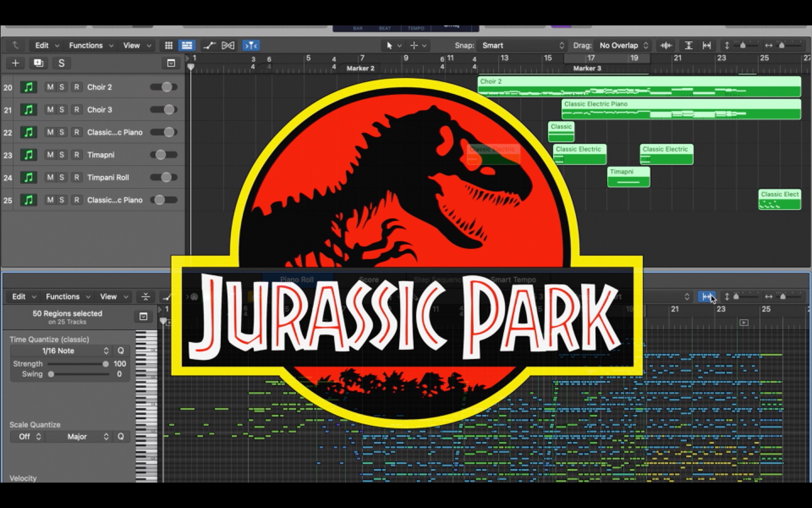
Task: Click the duplicate track icon
Action: point(38,63)
